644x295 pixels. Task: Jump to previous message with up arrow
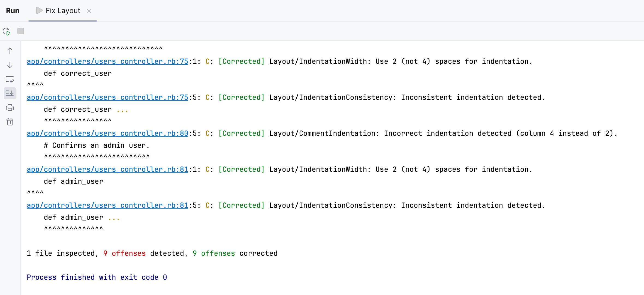[10, 51]
